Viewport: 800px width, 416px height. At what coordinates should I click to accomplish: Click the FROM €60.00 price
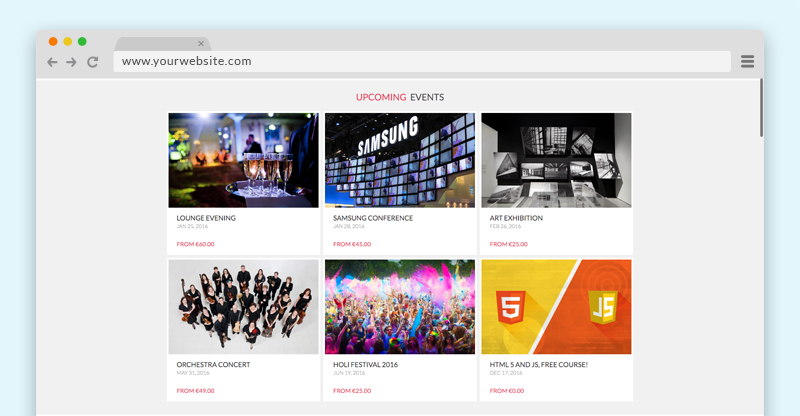coord(195,244)
